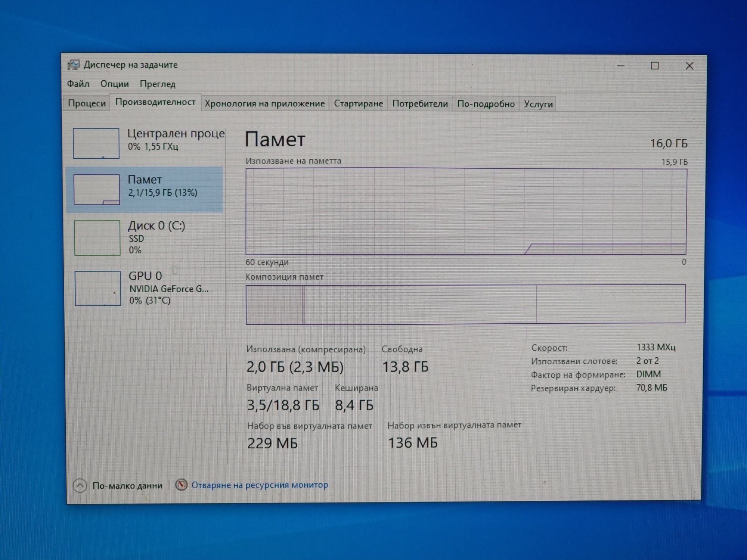747x560 pixels.
Task: Click the '229 МБ' paged pool value
Action: [x=272, y=443]
